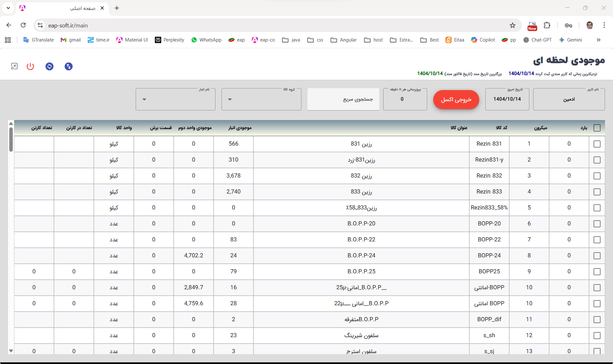613x364 pixels.
Task: Open the browser extensions puzzle icon
Action: tap(547, 26)
